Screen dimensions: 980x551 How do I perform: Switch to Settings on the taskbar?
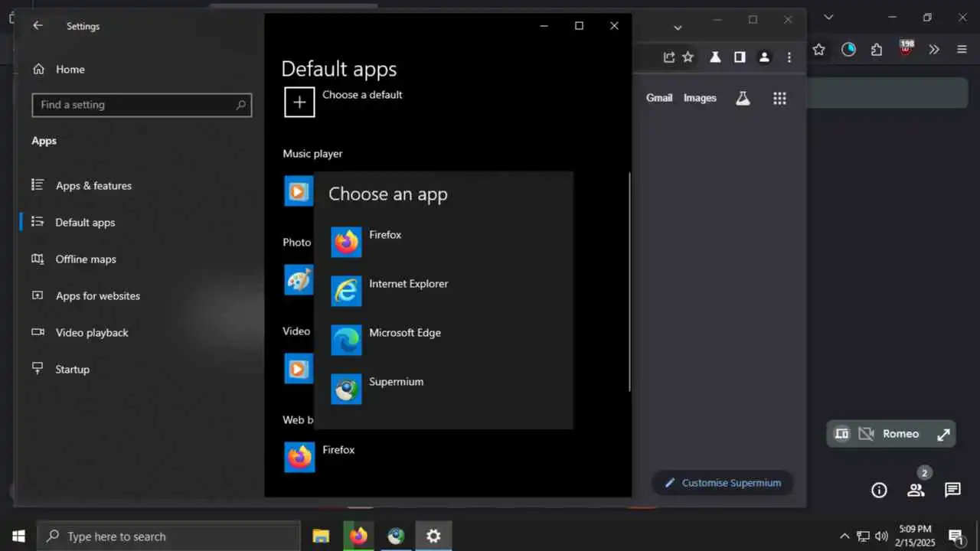pos(433,536)
